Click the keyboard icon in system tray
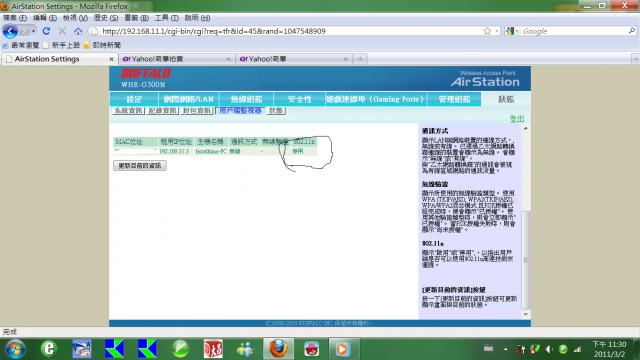640x360 pixels. point(489,349)
